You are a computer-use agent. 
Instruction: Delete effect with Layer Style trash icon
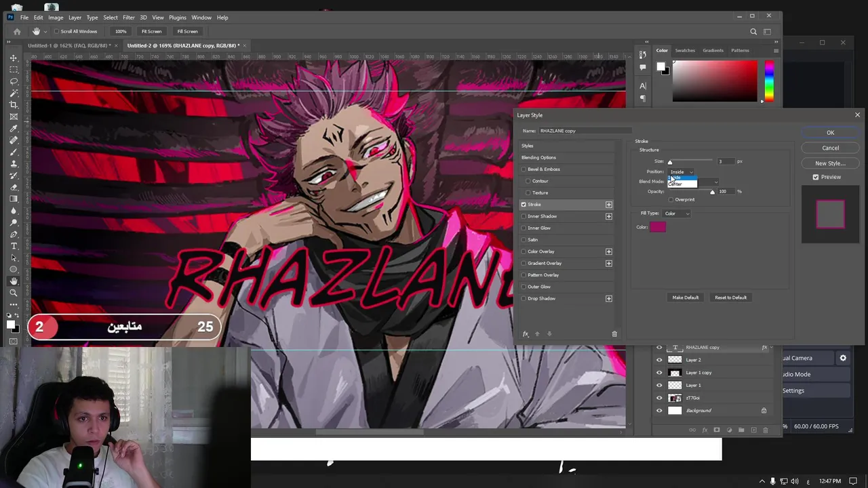[x=614, y=333]
